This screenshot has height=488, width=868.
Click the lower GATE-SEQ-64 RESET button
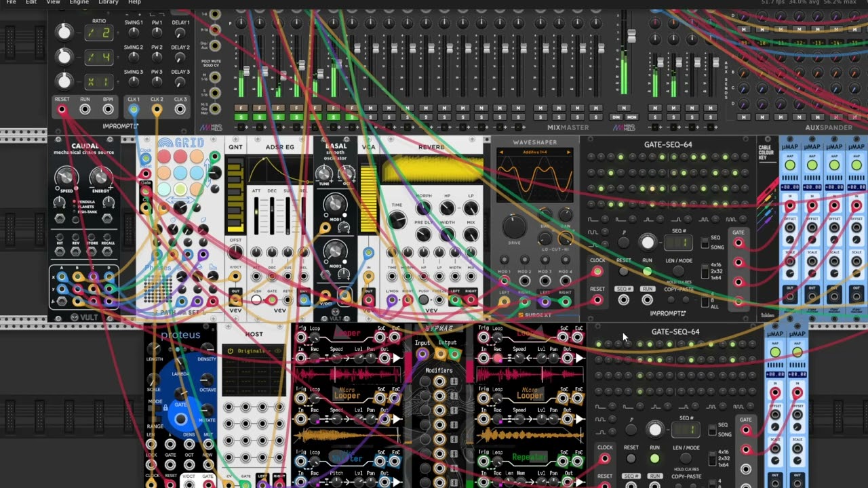click(631, 459)
